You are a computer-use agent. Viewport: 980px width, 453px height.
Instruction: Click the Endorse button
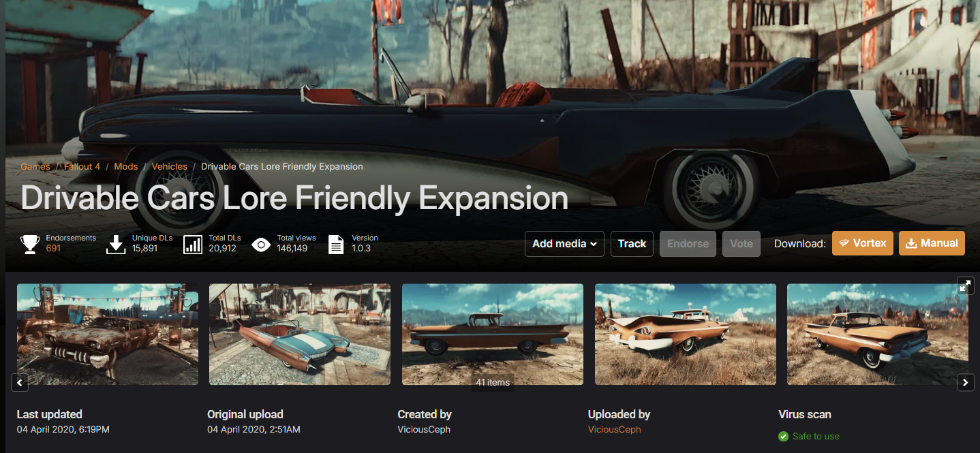tap(688, 244)
